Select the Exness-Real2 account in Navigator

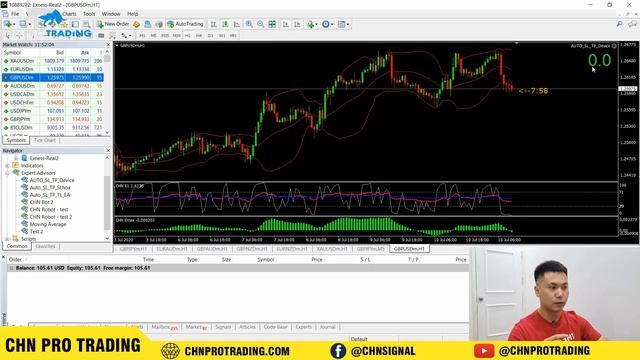(44, 158)
